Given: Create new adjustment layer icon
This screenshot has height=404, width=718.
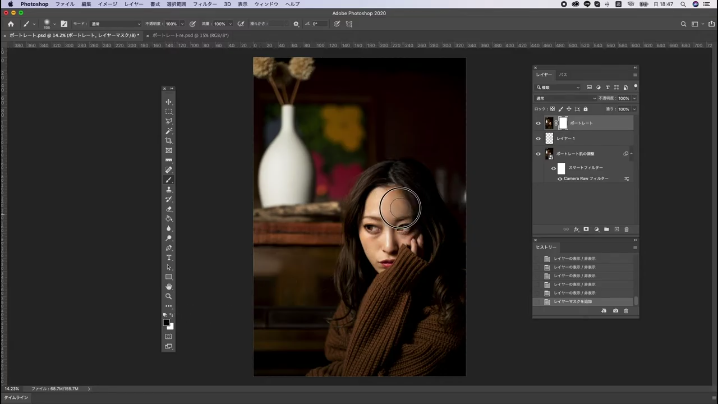Looking at the screenshot, I should [596, 229].
